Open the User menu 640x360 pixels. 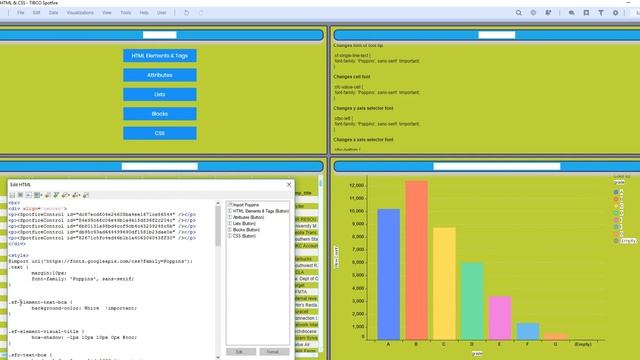click(x=162, y=13)
